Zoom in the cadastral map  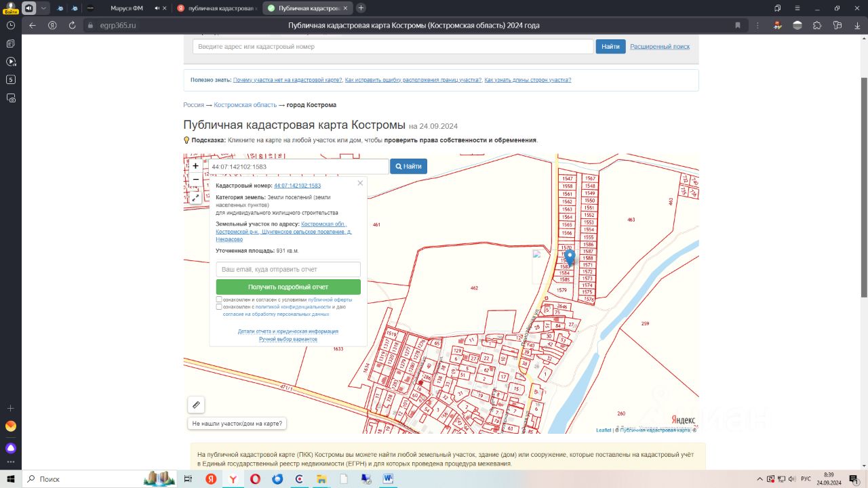[x=195, y=166]
